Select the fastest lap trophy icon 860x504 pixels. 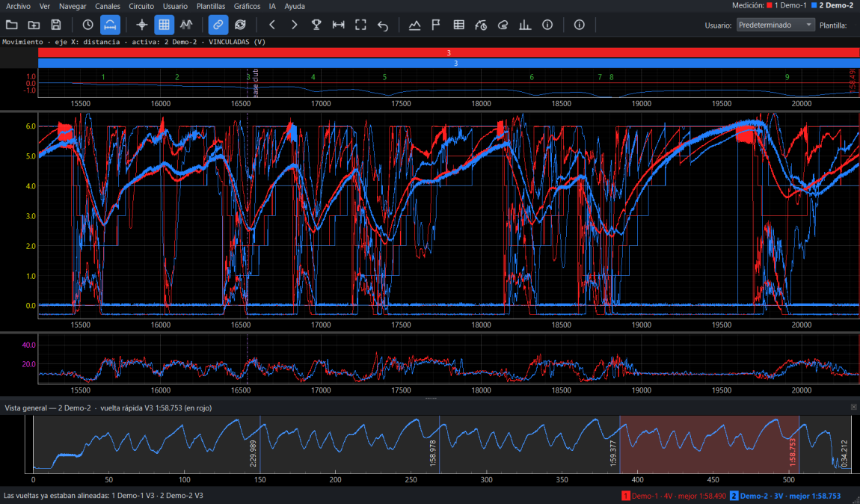[316, 25]
